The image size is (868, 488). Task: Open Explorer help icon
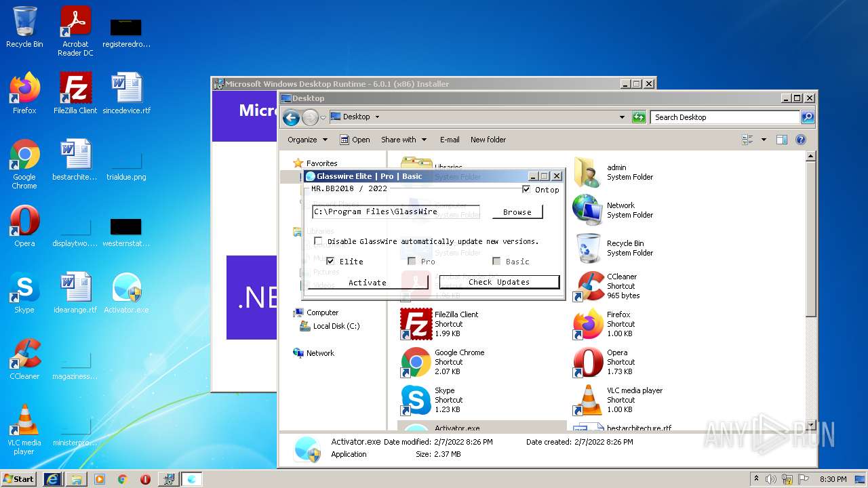click(800, 140)
